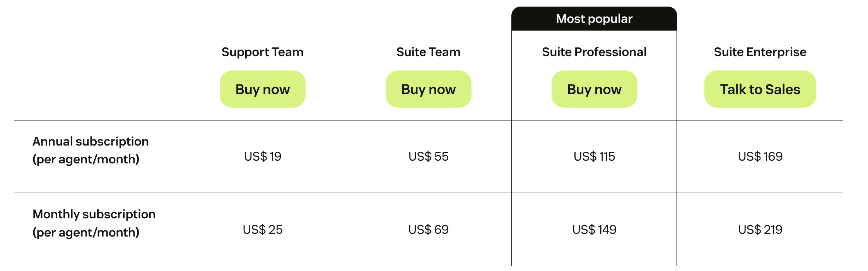Click the US$ 69 monthly price
Screen dimensions: 868x271
(428, 230)
